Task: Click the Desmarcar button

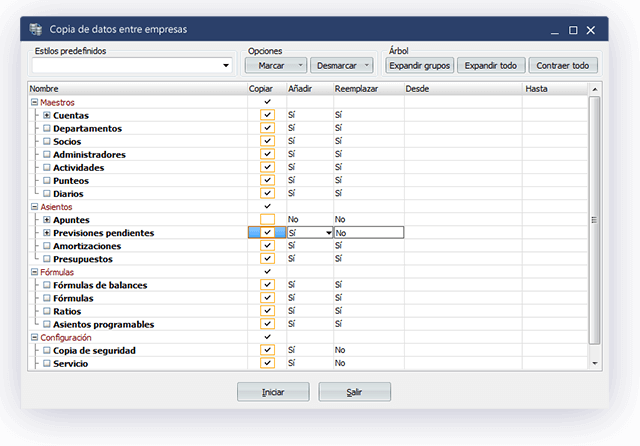Action: click(x=336, y=66)
